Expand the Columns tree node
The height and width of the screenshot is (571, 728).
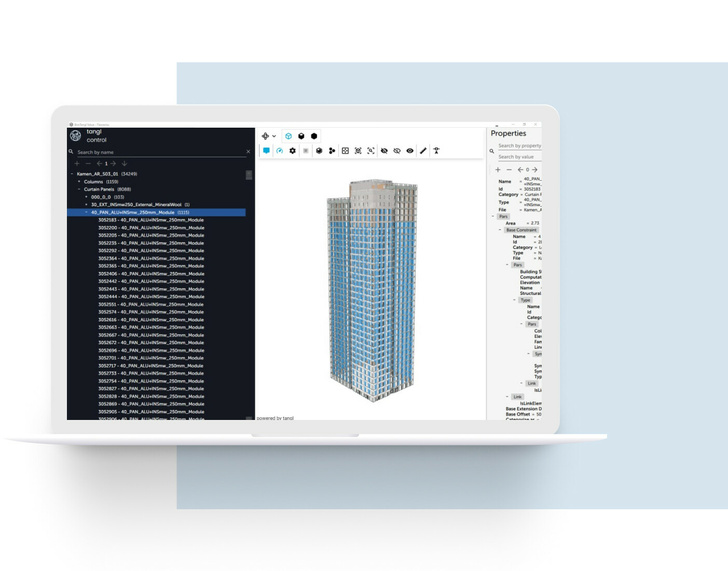click(x=80, y=182)
